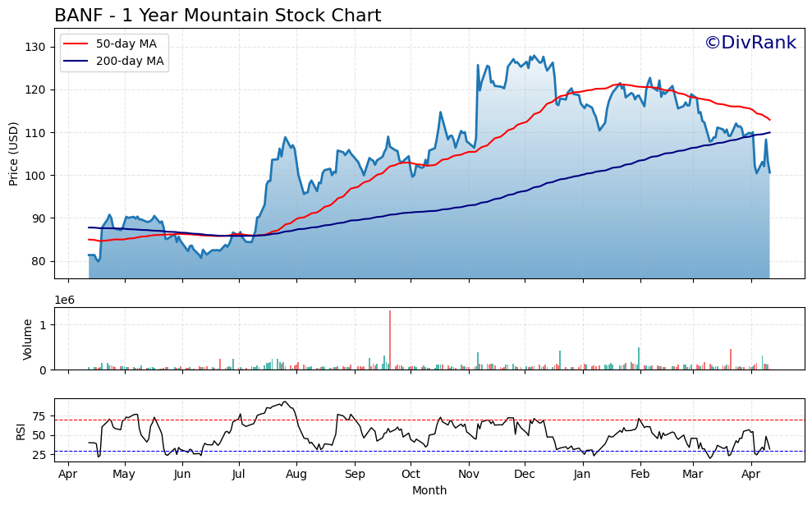Click the "Price (USD)" axis label
Image resolution: width=812 pixels, height=505 pixels.
[13, 154]
